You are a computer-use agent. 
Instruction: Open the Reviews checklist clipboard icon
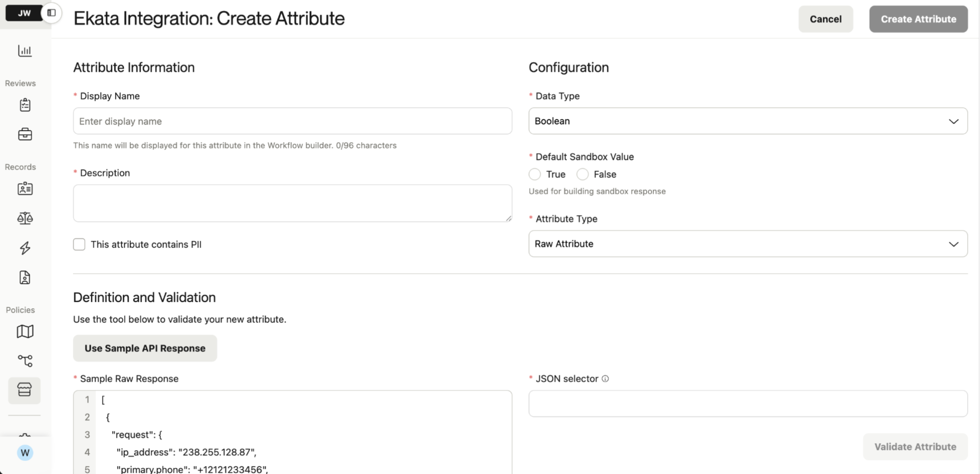click(25, 105)
